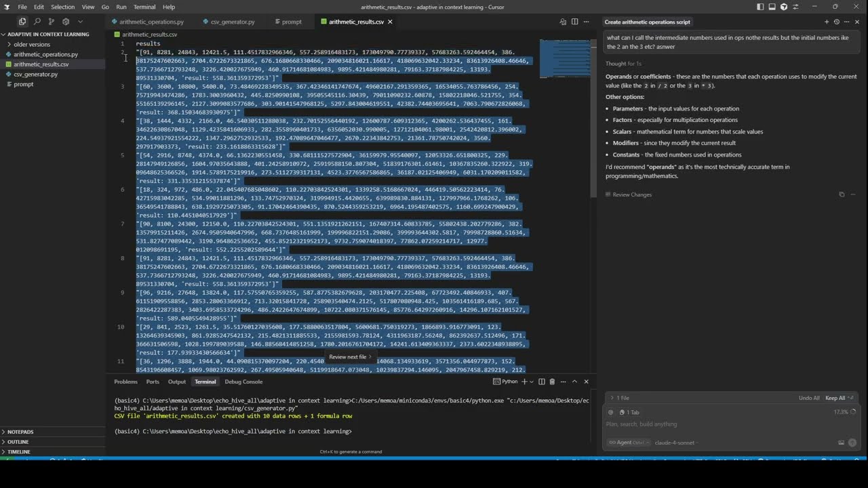The height and width of the screenshot is (488, 868).
Task: Open the claude-4-sonnet model dropdown
Action: (676, 443)
